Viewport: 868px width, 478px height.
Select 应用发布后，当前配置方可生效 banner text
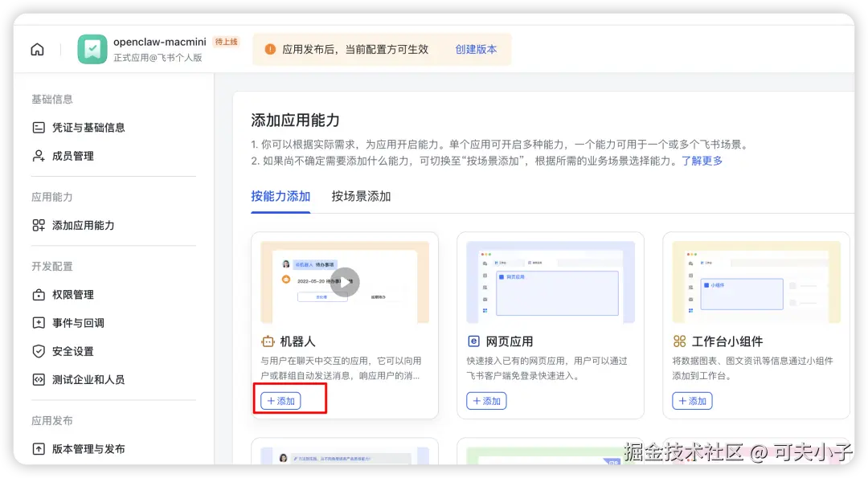(355, 49)
